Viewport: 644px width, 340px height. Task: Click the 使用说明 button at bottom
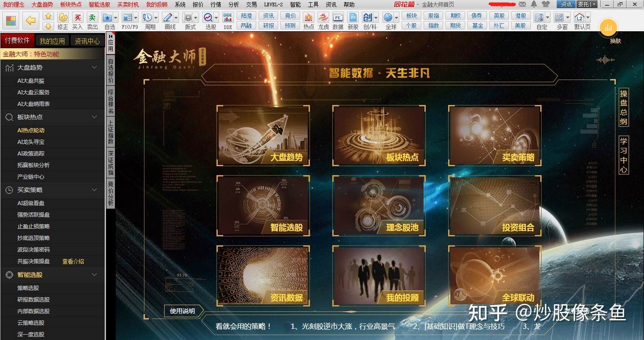tap(184, 311)
